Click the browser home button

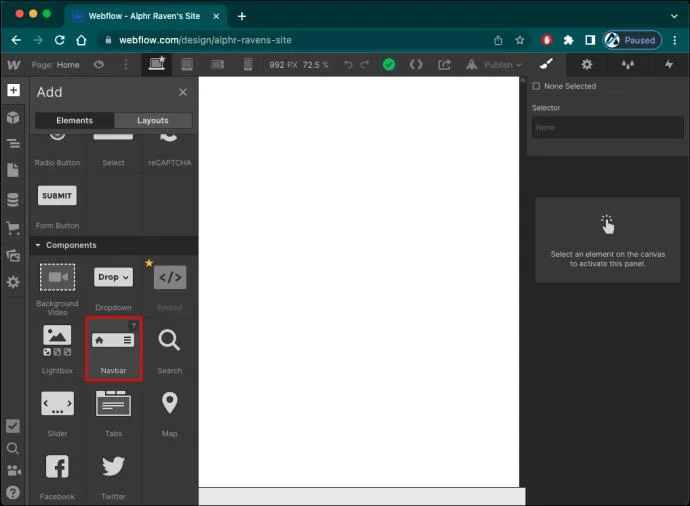tap(81, 40)
